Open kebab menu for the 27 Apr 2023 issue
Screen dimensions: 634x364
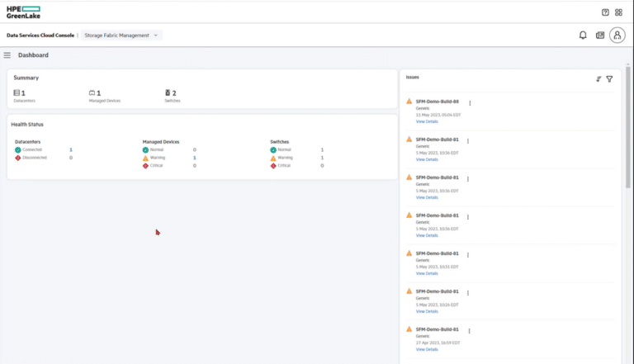point(469,331)
